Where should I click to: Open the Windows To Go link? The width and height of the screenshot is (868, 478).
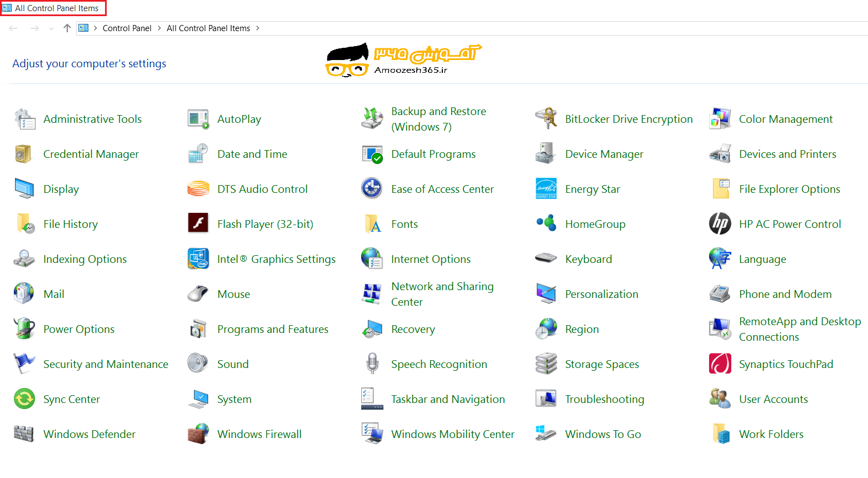click(x=603, y=434)
